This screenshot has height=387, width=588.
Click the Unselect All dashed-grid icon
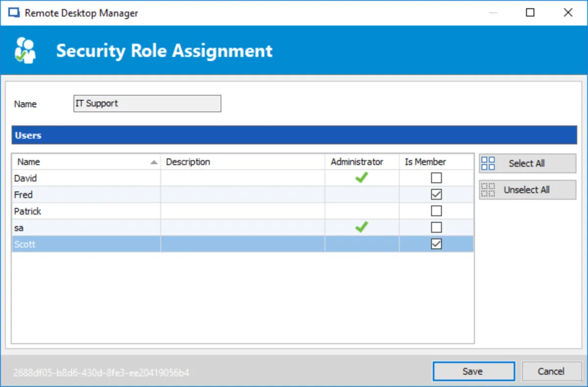[488, 190]
